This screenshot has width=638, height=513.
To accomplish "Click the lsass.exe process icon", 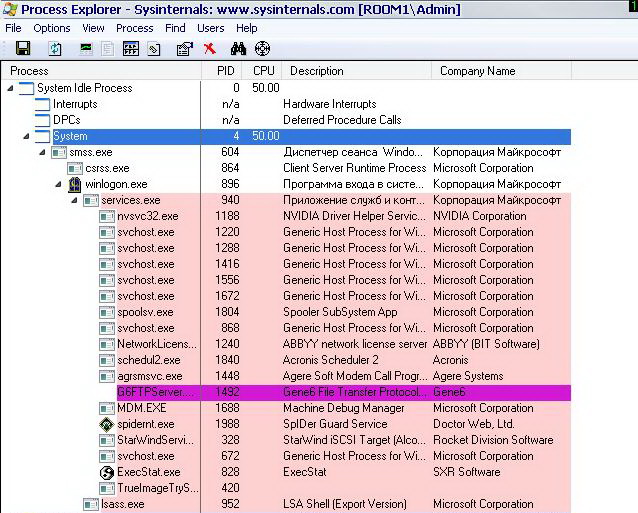I will click(x=91, y=504).
